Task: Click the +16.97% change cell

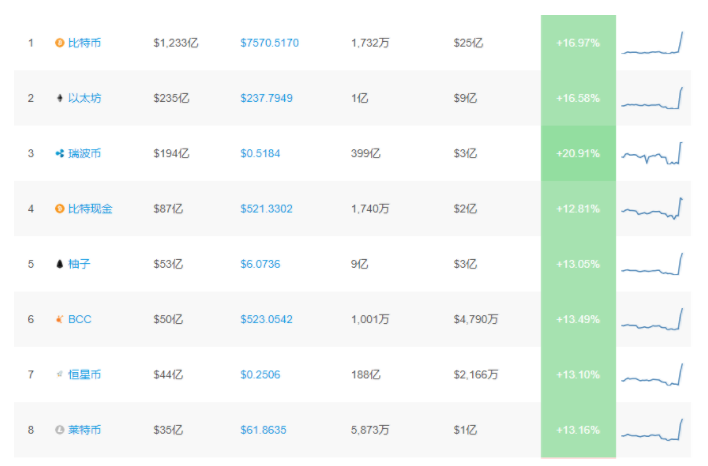Action: click(x=578, y=43)
